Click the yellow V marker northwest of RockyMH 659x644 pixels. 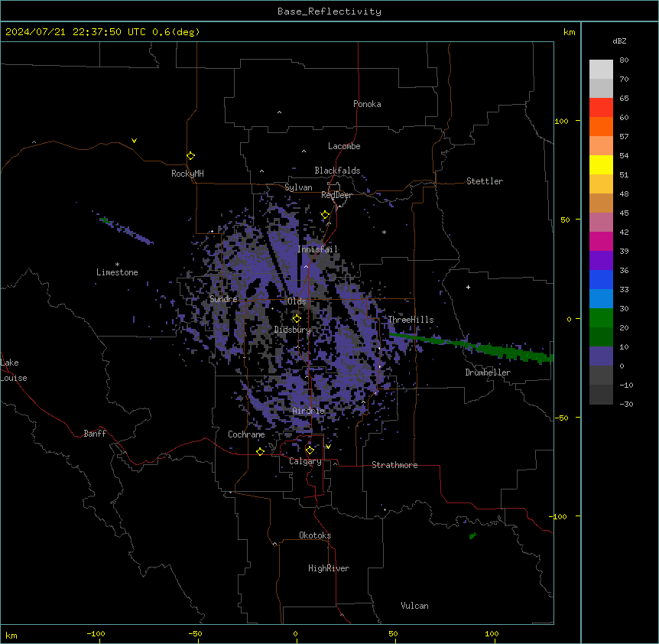(134, 141)
